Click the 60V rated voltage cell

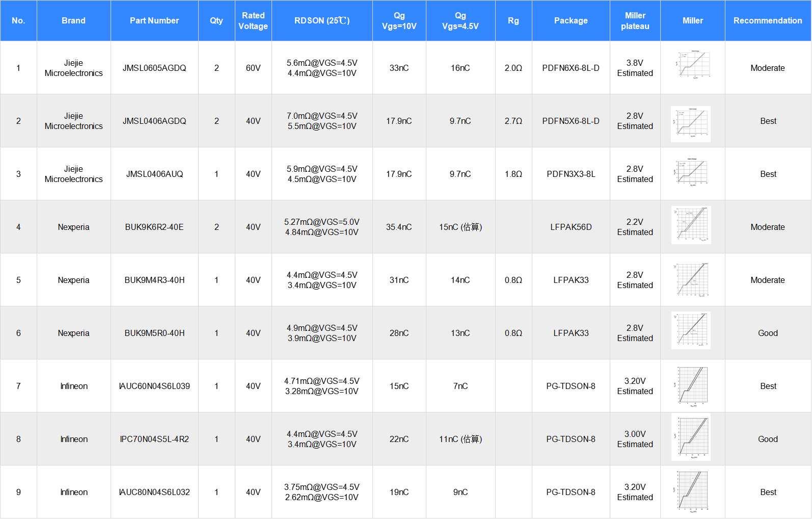click(x=253, y=68)
